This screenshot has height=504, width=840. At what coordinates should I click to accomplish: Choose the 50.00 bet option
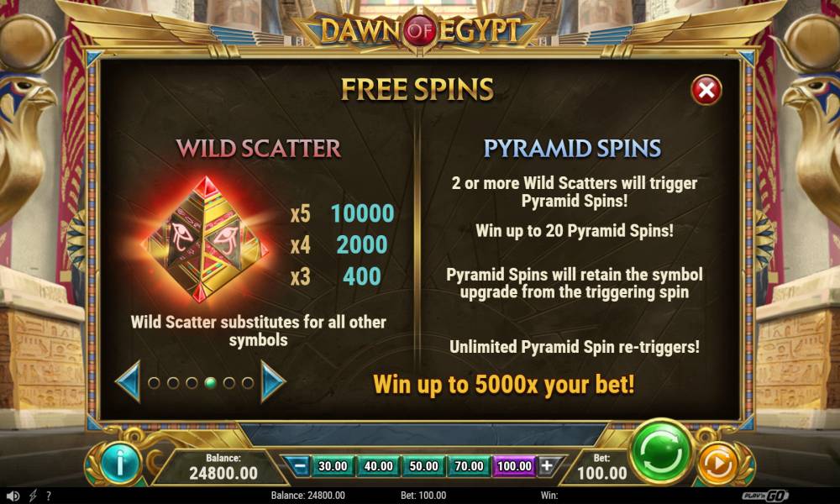(x=423, y=466)
